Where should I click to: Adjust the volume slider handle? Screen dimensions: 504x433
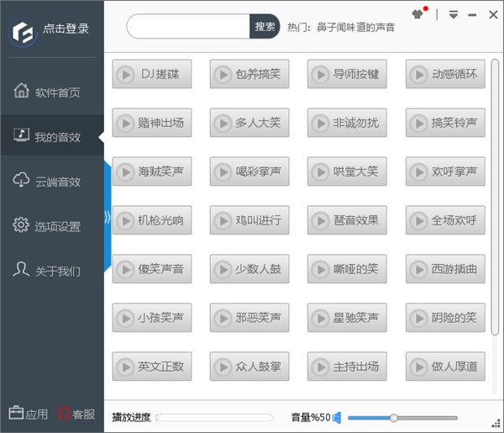pos(394,418)
